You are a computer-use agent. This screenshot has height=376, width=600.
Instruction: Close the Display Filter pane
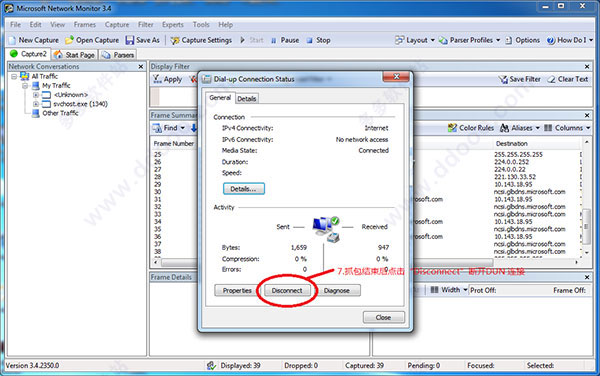tap(587, 67)
